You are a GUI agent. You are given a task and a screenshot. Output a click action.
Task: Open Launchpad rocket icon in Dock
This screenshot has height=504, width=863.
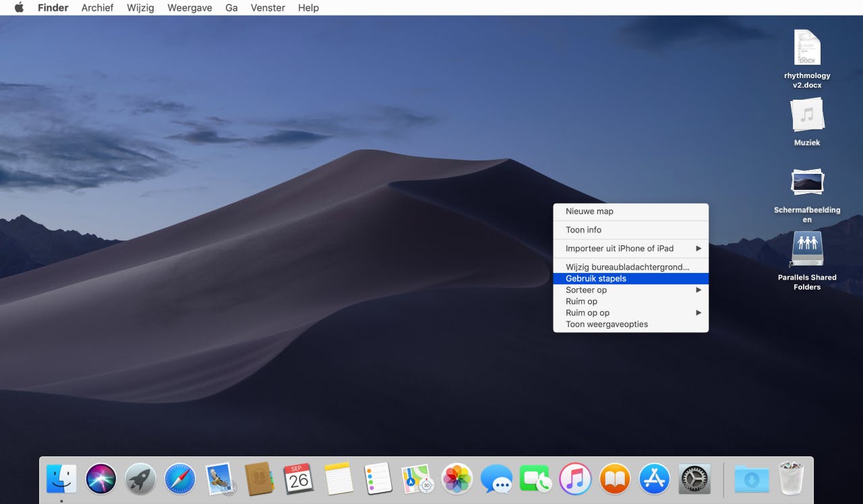(140, 479)
